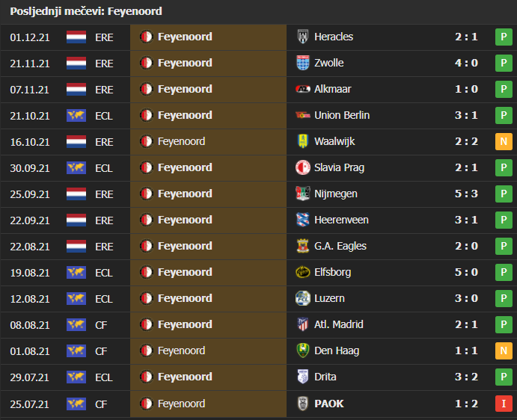Click the world map icon beside 21.10.21
Screen dimensions: 517x420
pyautogui.click(x=76, y=116)
